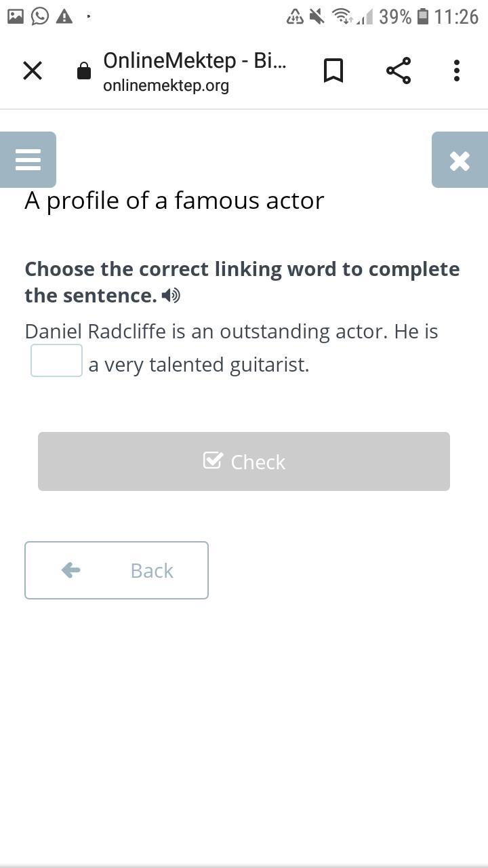Image resolution: width=488 pixels, height=868 pixels.
Task: Open the blank linking word dropdown
Action: (56, 360)
